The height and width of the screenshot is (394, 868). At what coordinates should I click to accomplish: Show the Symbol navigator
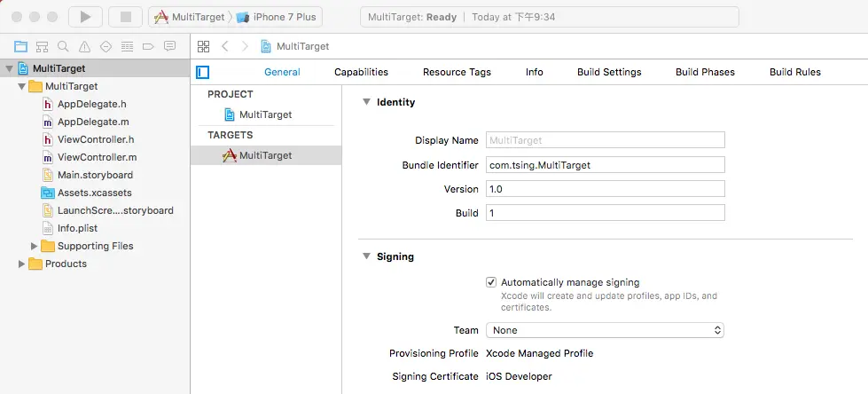[42, 46]
